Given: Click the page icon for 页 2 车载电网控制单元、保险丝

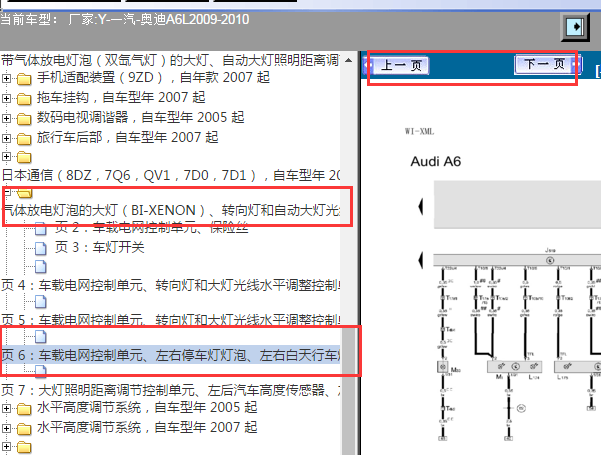Looking at the screenshot, I should pyautogui.click(x=41, y=229).
